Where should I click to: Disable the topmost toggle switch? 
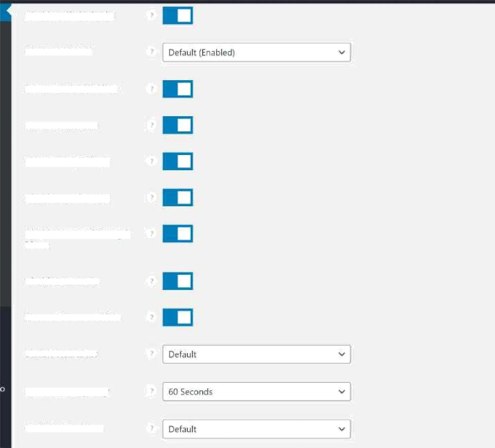tap(177, 16)
